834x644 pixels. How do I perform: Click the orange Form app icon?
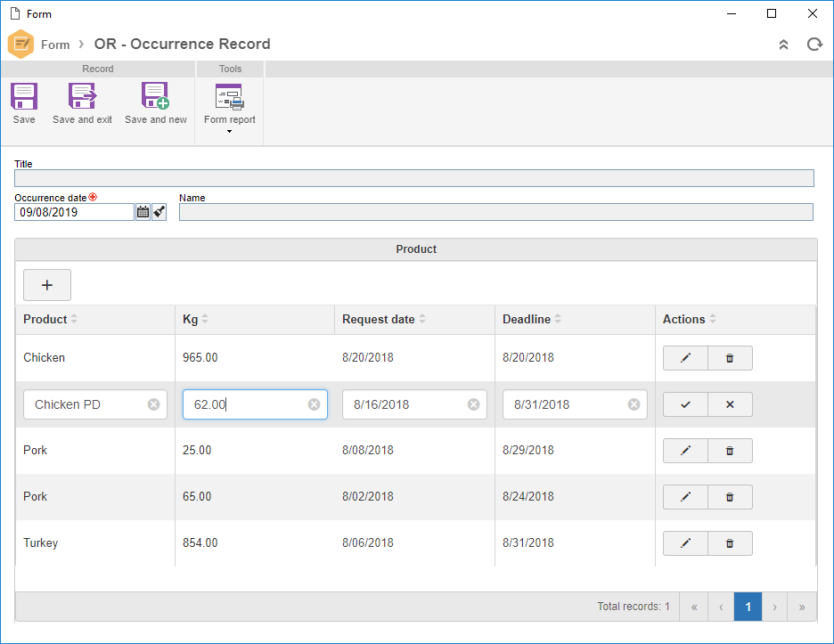click(20, 45)
